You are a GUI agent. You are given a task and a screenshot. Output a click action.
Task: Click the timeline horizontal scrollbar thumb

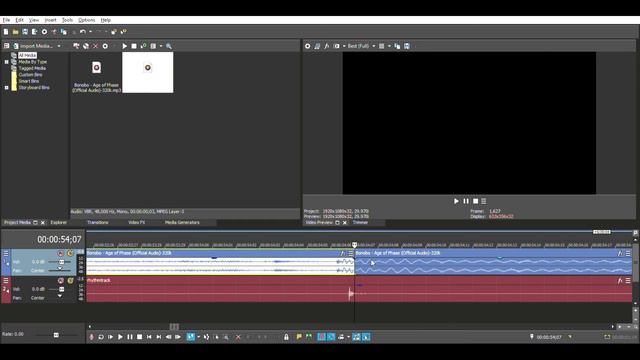pos(174,327)
